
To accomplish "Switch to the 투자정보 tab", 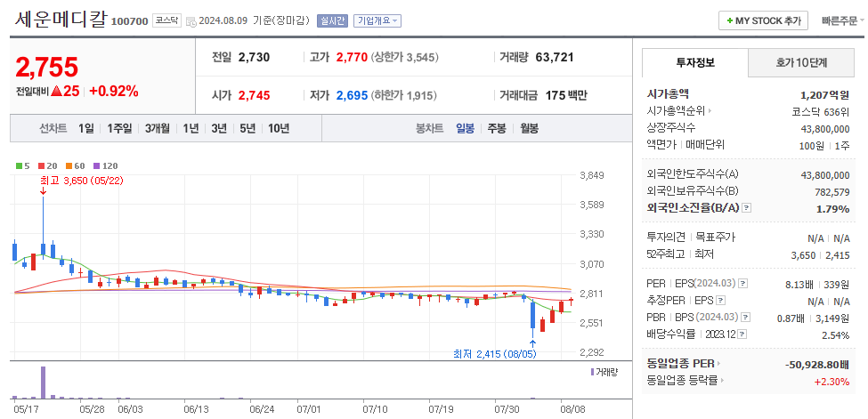I will point(695,62).
